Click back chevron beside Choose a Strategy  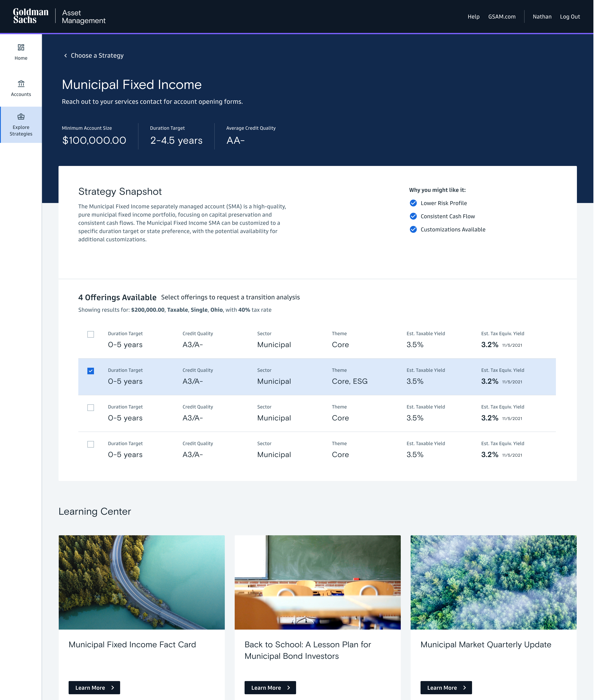66,55
